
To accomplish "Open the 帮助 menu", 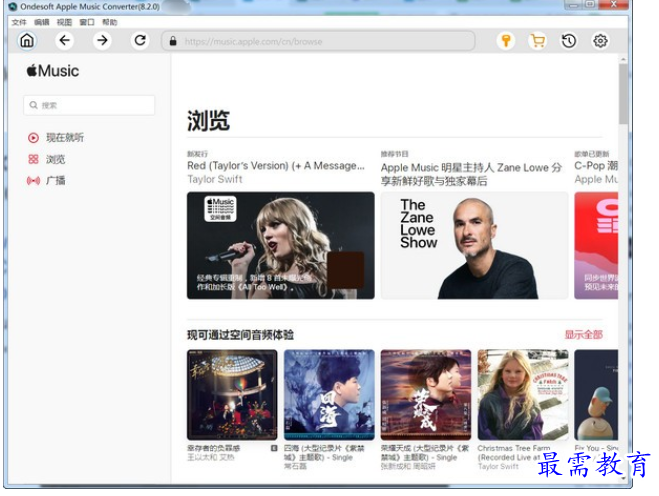I will pyautogui.click(x=110, y=22).
